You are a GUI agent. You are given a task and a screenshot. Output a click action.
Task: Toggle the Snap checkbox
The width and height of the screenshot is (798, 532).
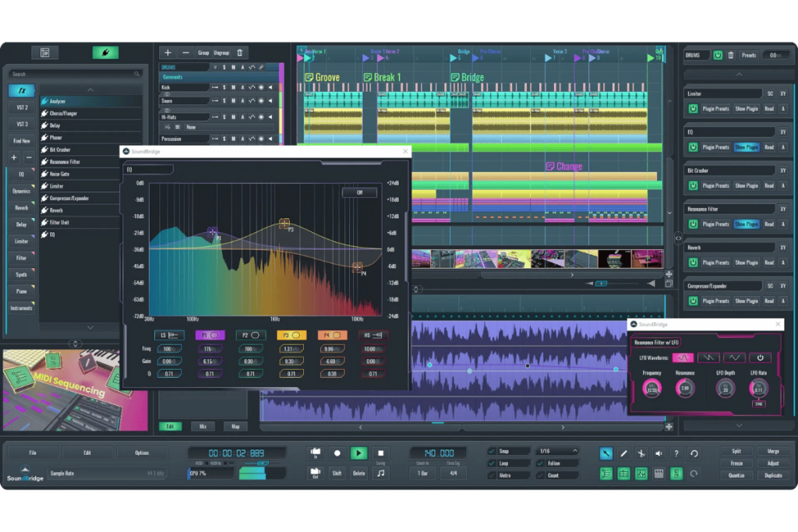(492, 451)
